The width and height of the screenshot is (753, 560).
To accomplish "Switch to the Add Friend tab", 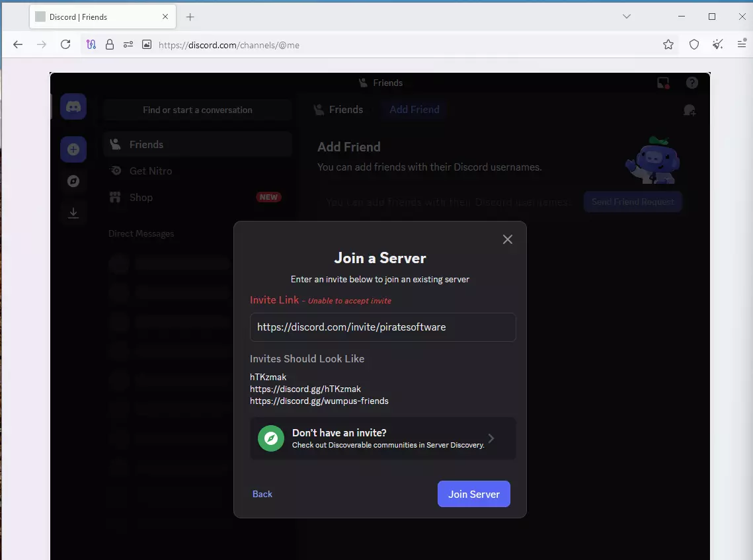I will tap(414, 110).
